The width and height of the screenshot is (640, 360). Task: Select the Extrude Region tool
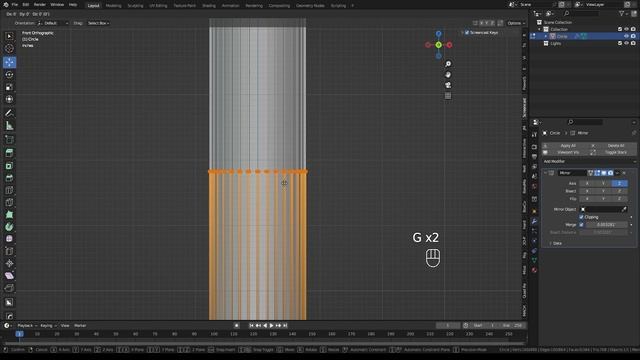point(9,153)
